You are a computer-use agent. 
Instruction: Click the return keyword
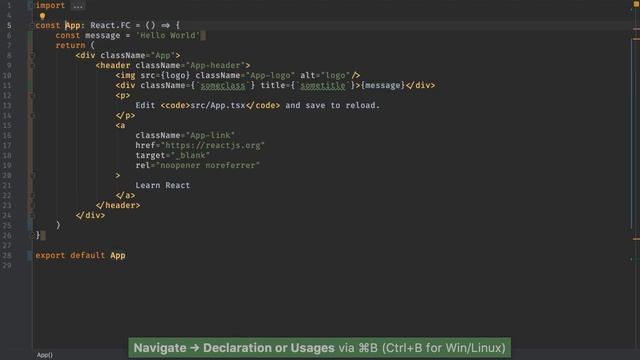click(x=70, y=45)
